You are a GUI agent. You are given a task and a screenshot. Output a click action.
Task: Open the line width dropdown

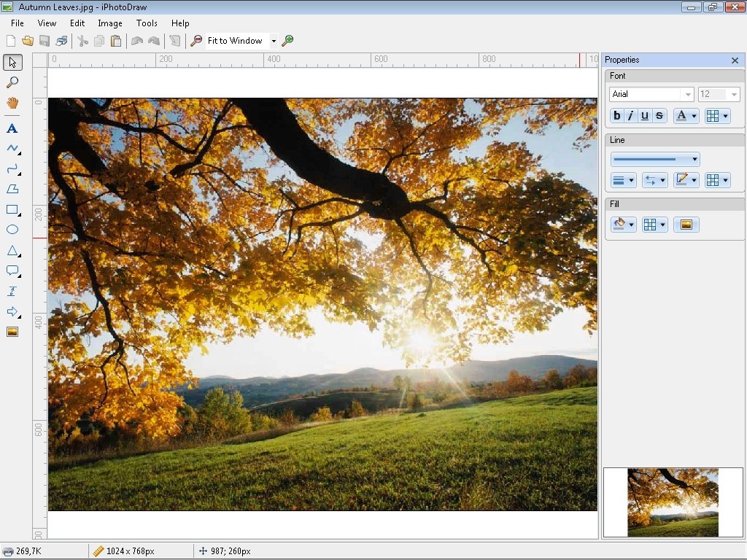pos(623,180)
